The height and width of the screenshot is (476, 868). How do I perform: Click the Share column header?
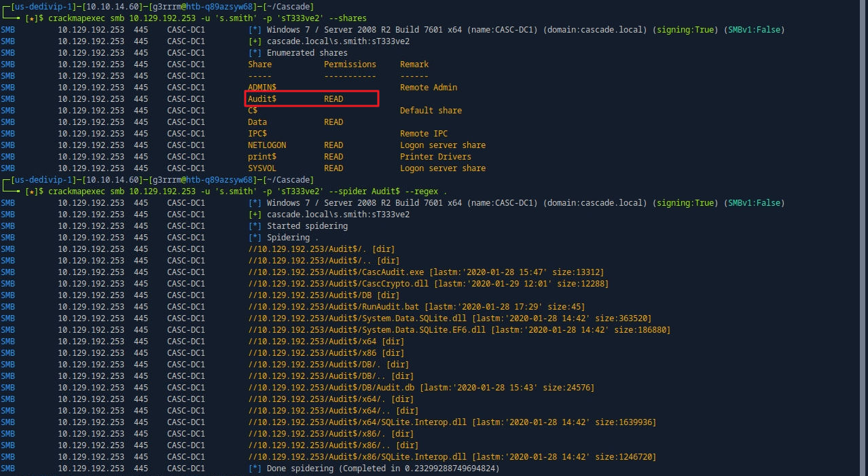click(259, 65)
